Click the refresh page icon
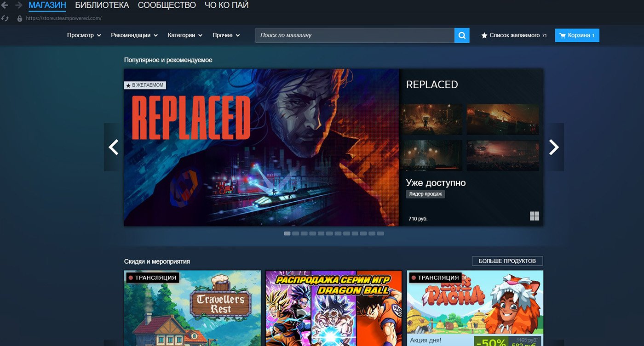Image resolution: width=644 pixels, height=346 pixels. 5,19
